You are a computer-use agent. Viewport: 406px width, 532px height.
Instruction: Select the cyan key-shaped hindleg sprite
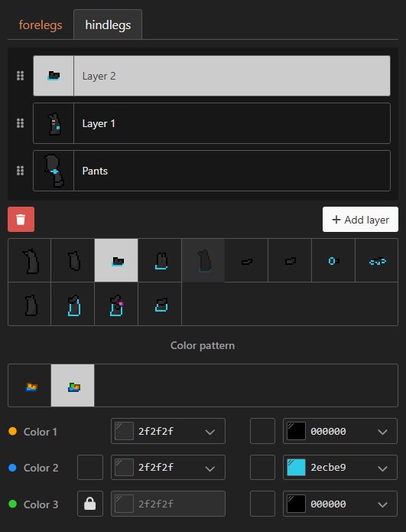pos(333,260)
